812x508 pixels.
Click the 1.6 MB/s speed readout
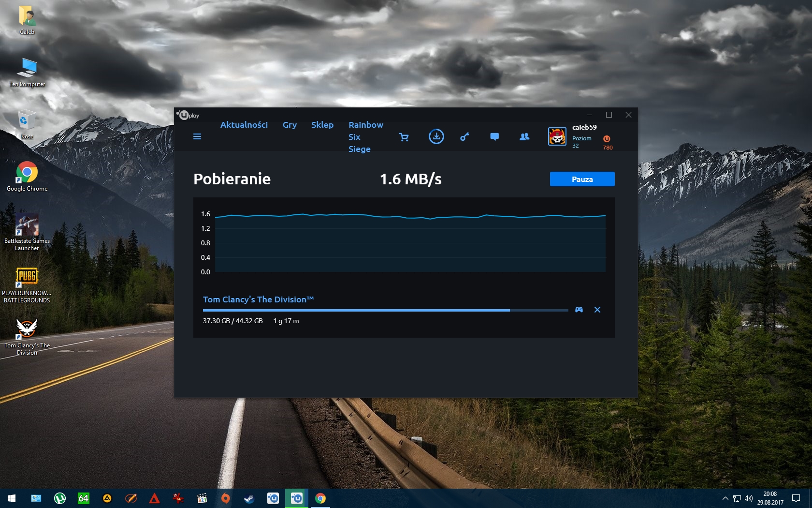coord(411,179)
